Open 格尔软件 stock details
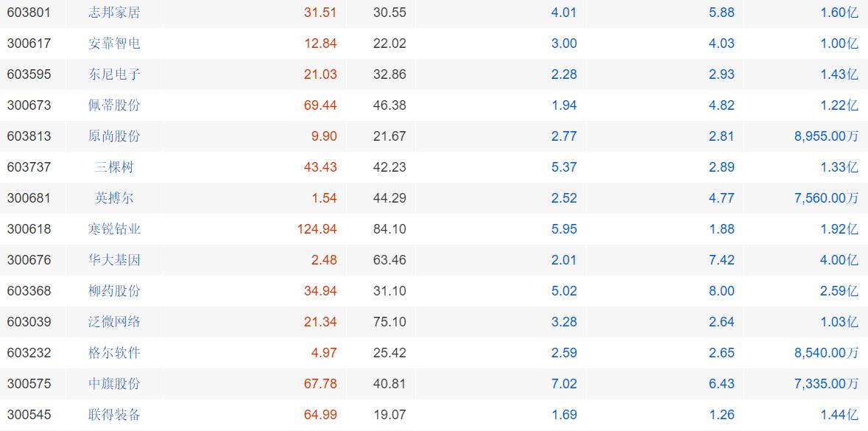The height and width of the screenshot is (431, 868). [114, 353]
